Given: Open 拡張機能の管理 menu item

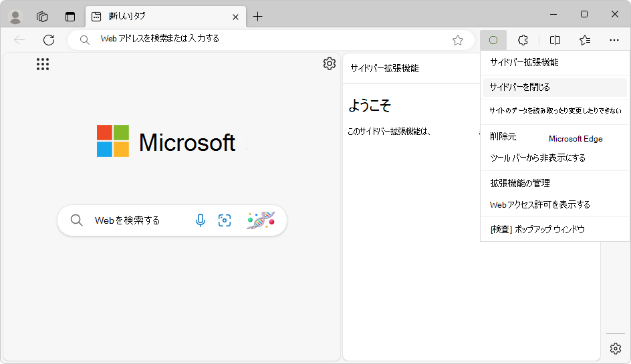Looking at the screenshot, I should pyautogui.click(x=555, y=184).
